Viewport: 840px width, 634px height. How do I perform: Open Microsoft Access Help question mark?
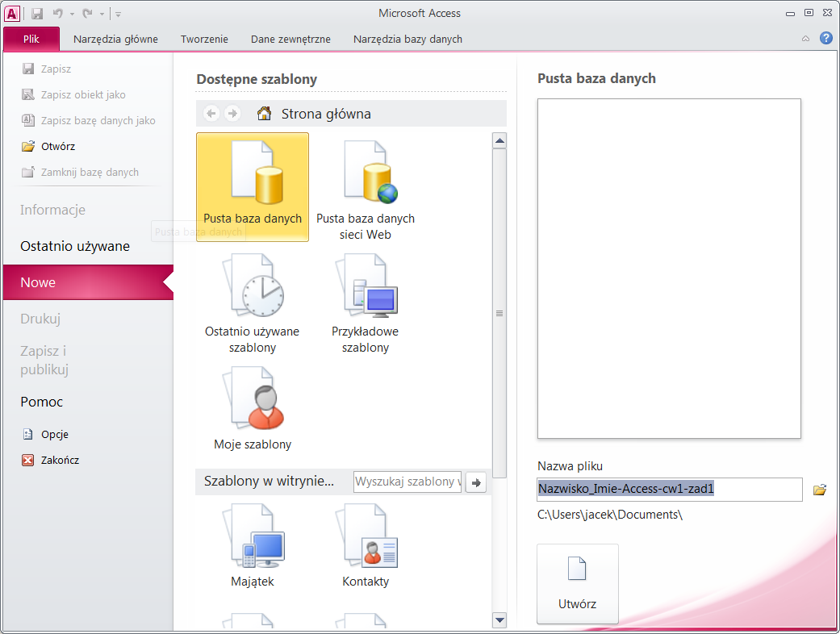(826, 38)
